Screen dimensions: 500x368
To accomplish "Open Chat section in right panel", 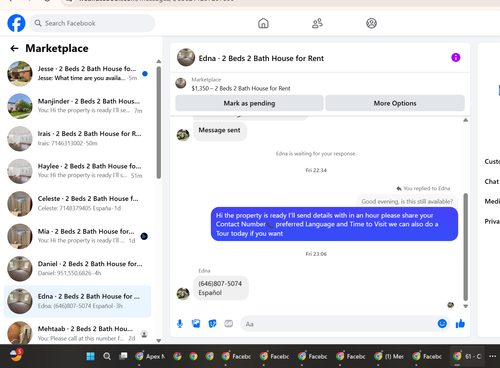I will [x=492, y=182].
